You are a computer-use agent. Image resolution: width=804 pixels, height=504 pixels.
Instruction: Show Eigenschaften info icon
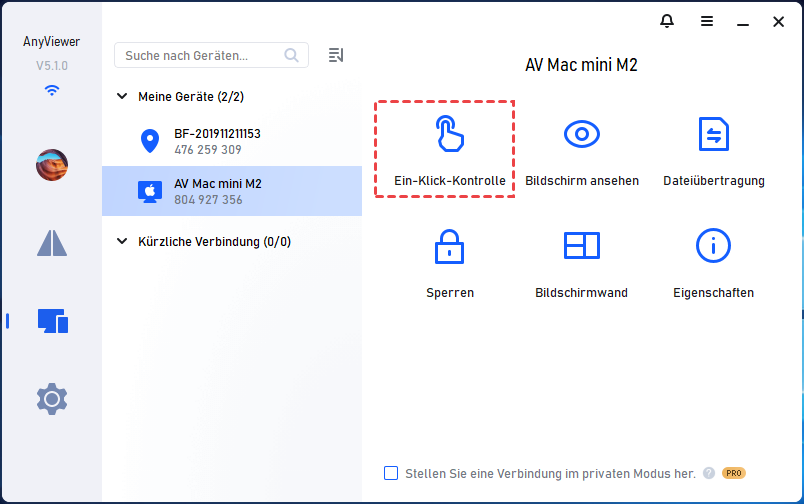(x=713, y=246)
